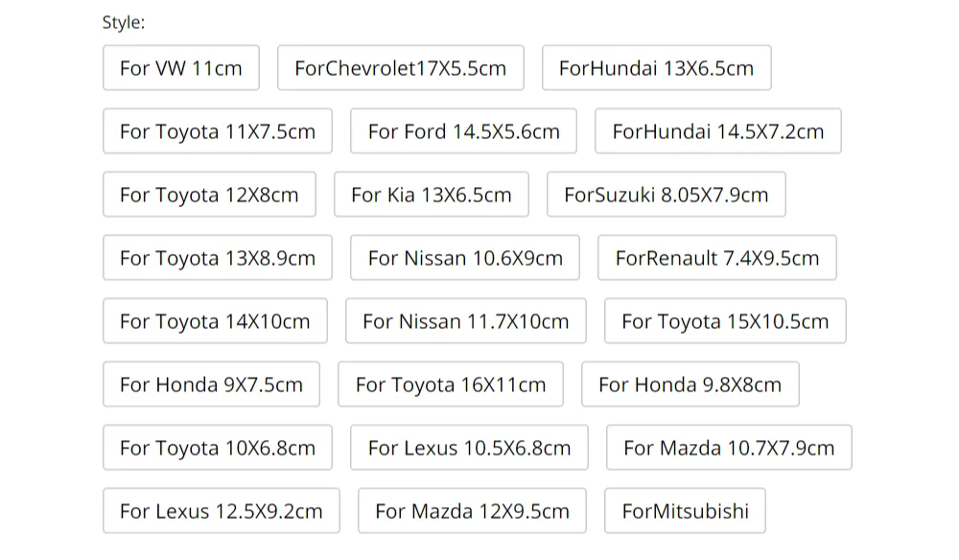959x560 pixels.
Task: Choose For Mazda 12X9.5cm style
Action: (x=472, y=511)
